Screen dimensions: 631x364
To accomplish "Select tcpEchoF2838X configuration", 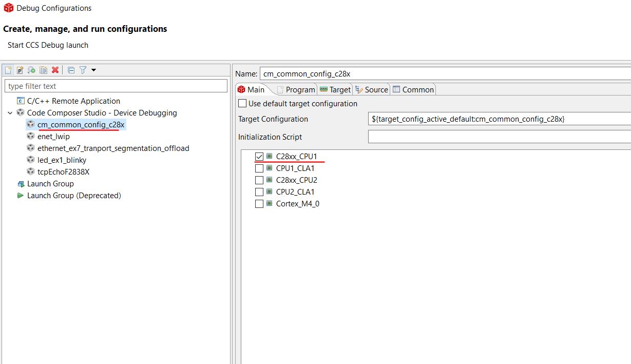I will coord(63,172).
